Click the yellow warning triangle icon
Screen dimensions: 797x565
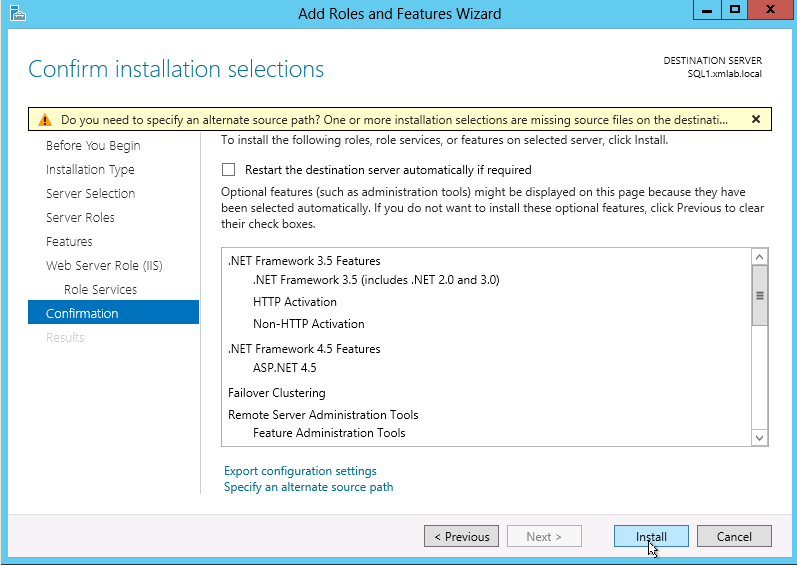(45, 119)
